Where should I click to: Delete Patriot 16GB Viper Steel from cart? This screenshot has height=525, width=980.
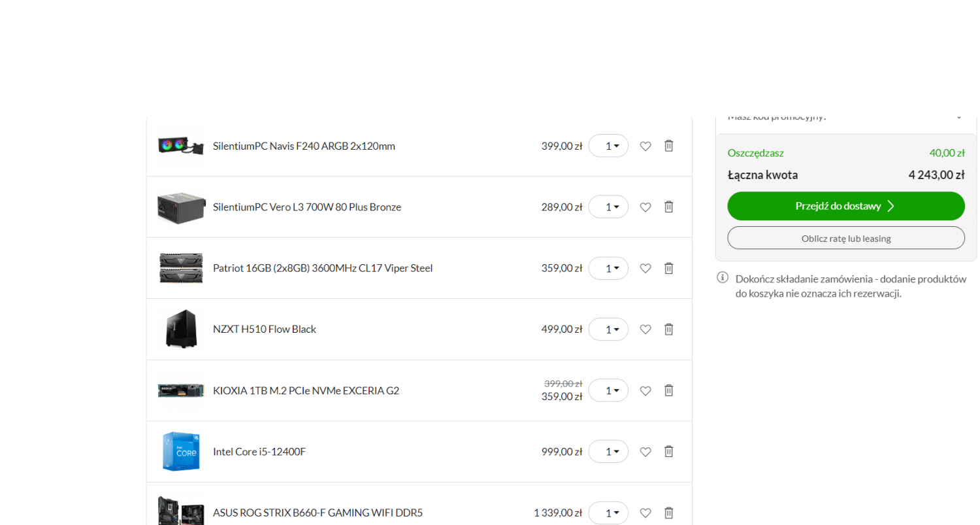(668, 268)
